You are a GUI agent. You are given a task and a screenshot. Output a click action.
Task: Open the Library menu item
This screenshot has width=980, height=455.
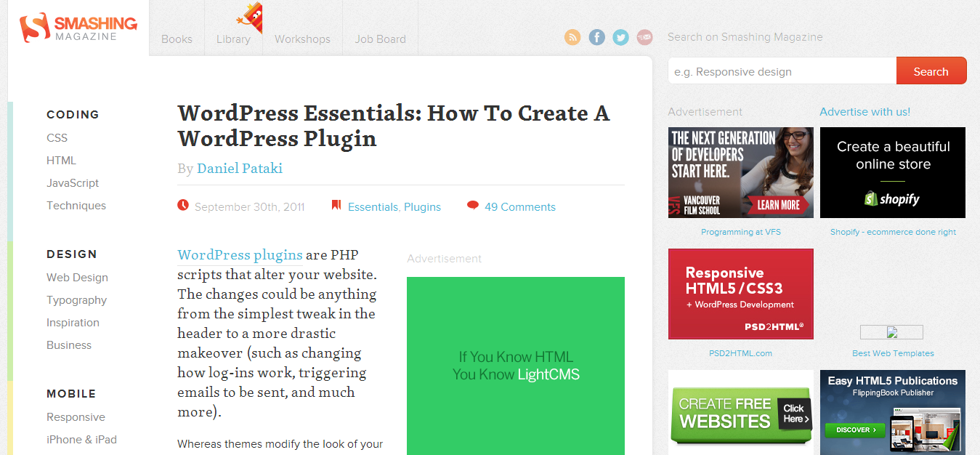(x=233, y=39)
